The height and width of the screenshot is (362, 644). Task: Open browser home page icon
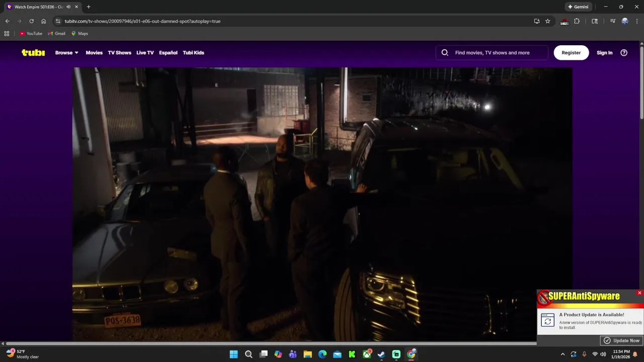coord(43,21)
